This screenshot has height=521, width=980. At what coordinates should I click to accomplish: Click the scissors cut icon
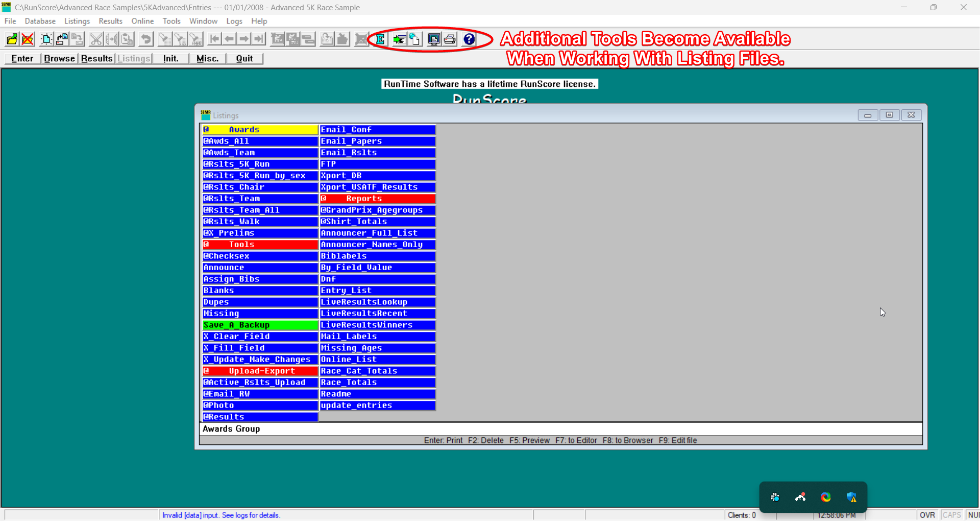pyautogui.click(x=96, y=39)
